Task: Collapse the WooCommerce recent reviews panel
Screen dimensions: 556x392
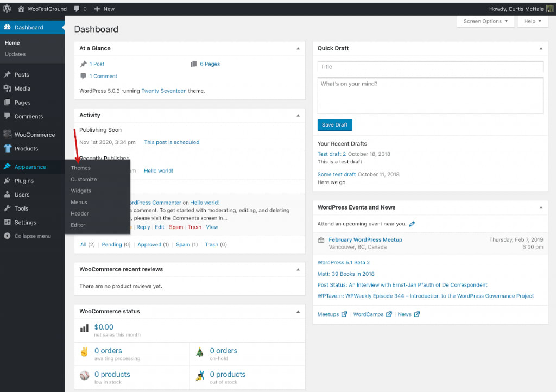Action: (x=298, y=270)
